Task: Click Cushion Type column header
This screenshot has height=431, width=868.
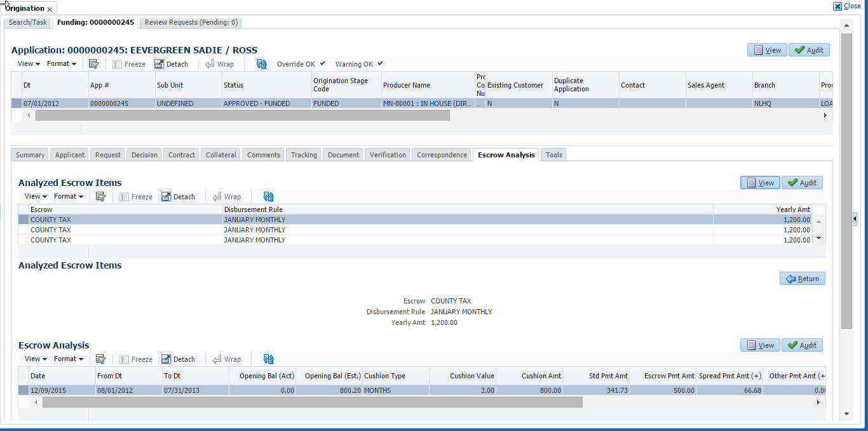Action: pyautogui.click(x=396, y=376)
